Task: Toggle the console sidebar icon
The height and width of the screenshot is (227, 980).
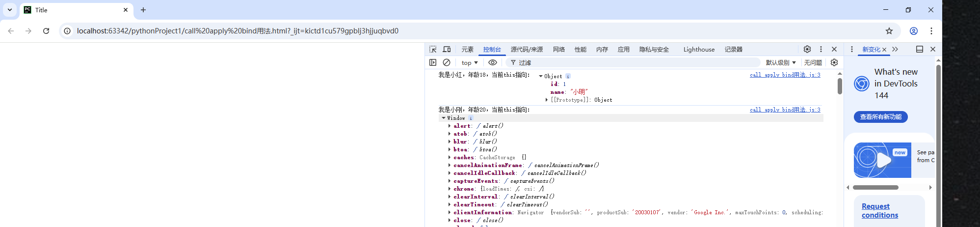Action: point(433,62)
